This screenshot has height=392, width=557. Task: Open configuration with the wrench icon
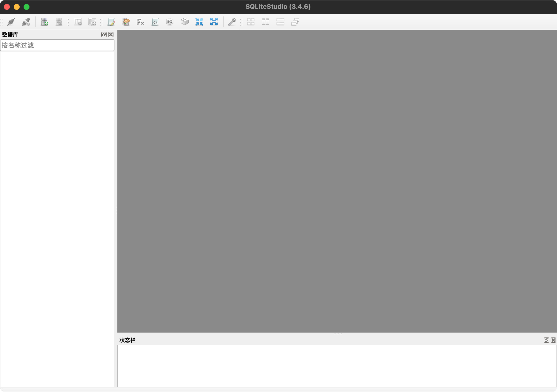(x=232, y=22)
